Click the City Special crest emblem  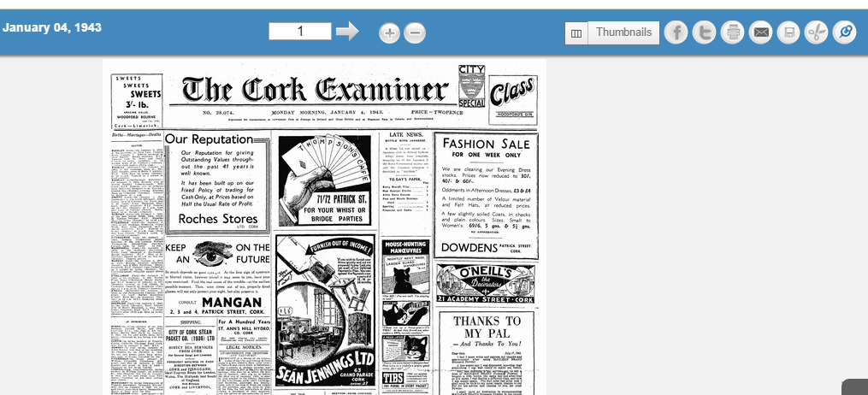click(472, 86)
